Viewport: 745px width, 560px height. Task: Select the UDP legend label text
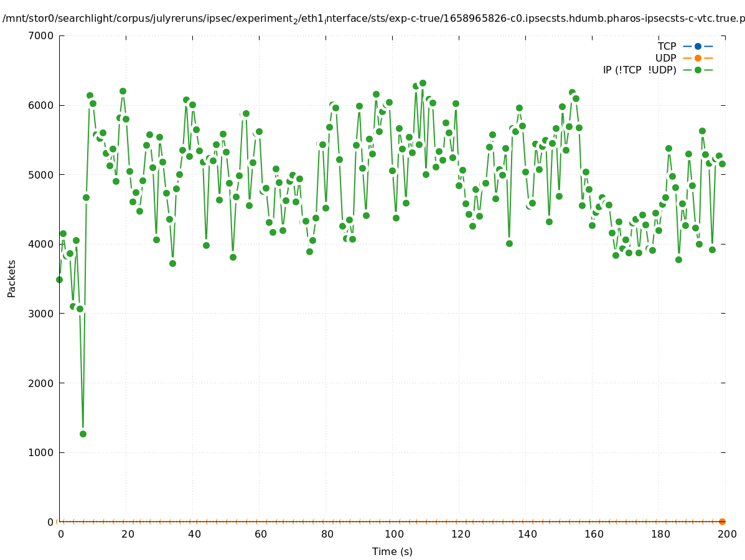[665, 58]
